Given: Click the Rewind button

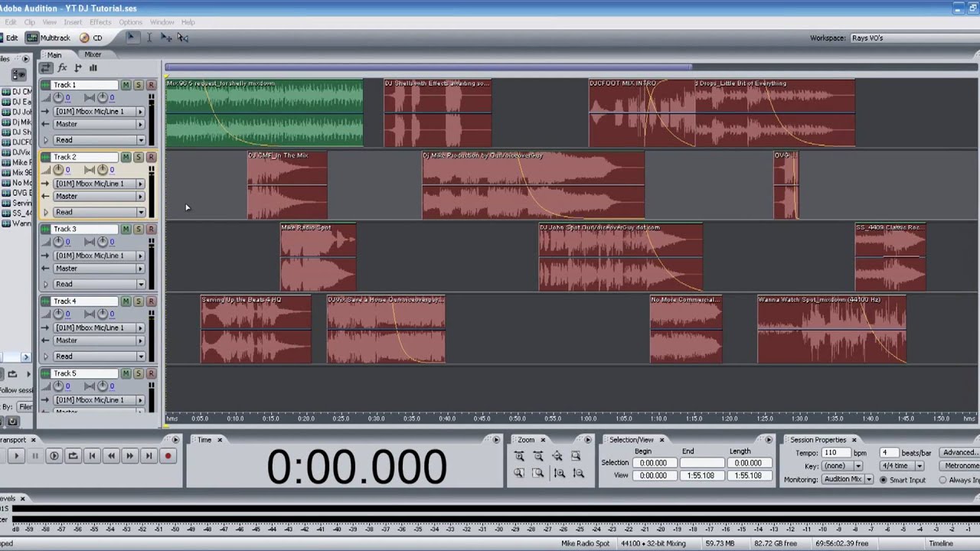Looking at the screenshot, I should pyautogui.click(x=111, y=456).
